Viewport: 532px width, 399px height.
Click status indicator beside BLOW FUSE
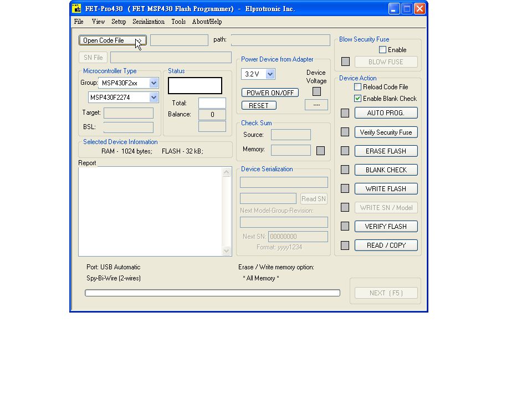(x=345, y=62)
